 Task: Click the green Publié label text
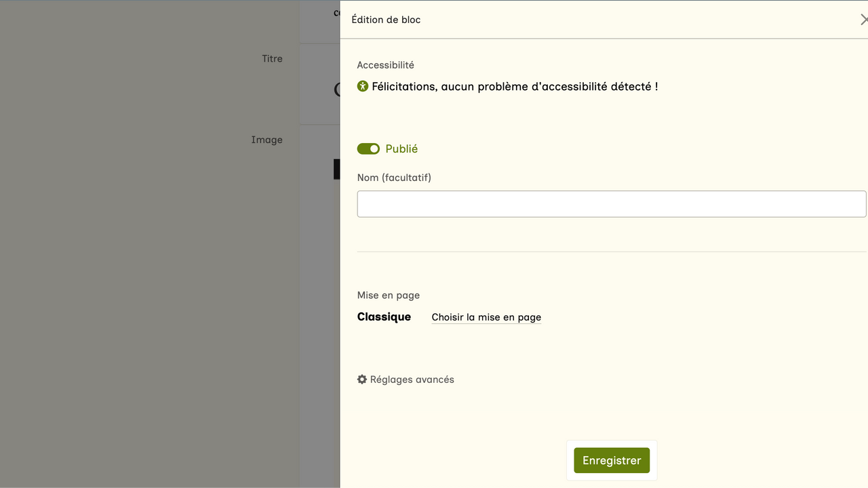click(x=401, y=149)
